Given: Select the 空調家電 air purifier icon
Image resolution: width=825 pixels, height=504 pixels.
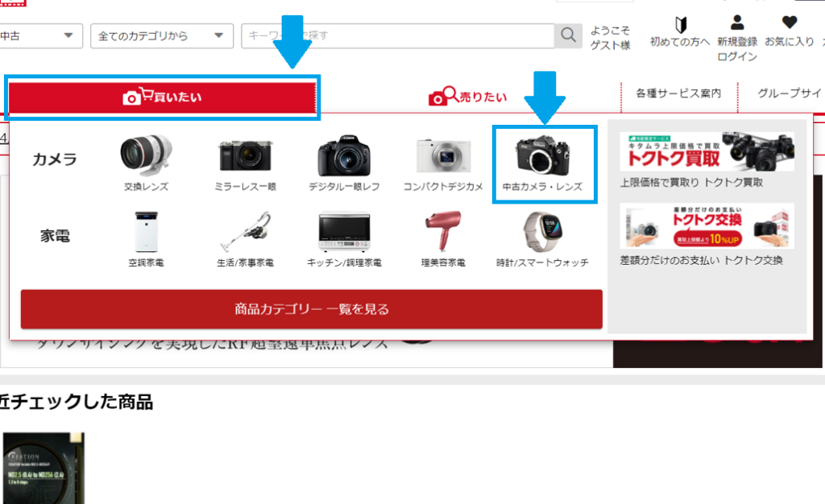Looking at the screenshot, I should pos(146,233).
